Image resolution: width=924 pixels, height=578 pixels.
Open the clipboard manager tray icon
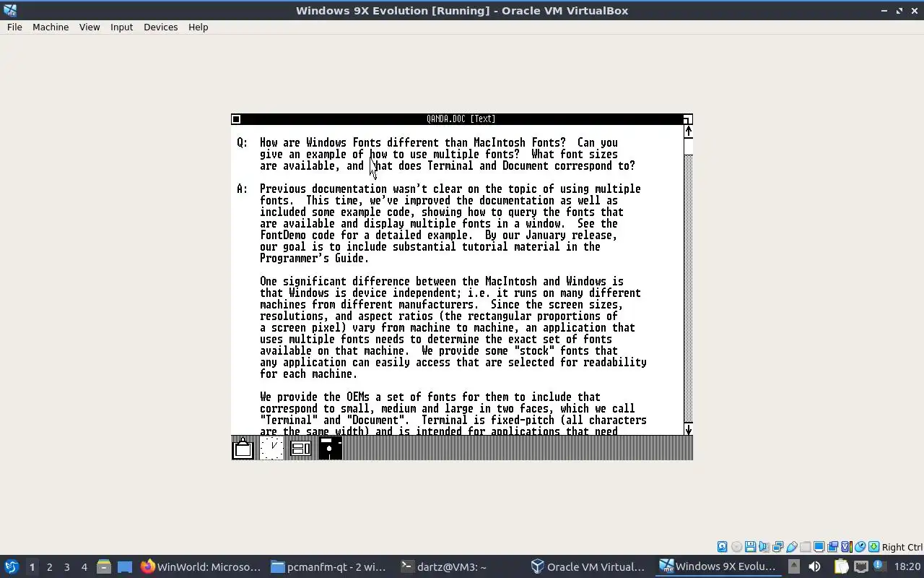click(x=841, y=566)
